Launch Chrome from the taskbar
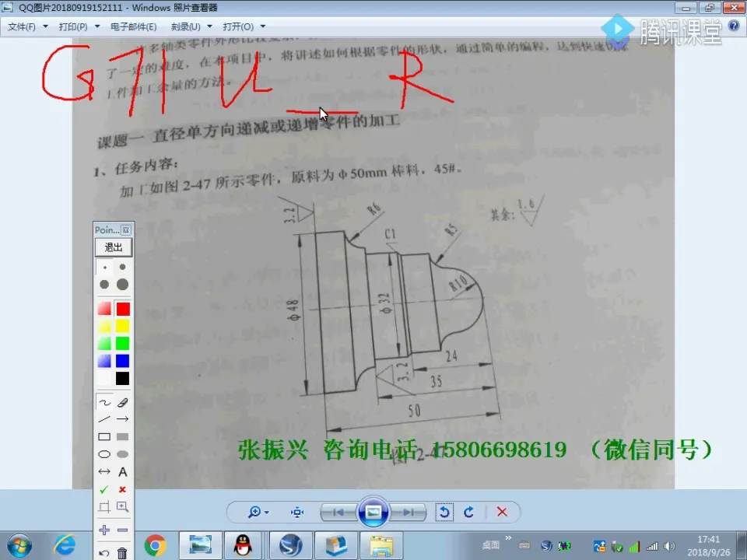This screenshot has height=560, width=747. pos(156,545)
